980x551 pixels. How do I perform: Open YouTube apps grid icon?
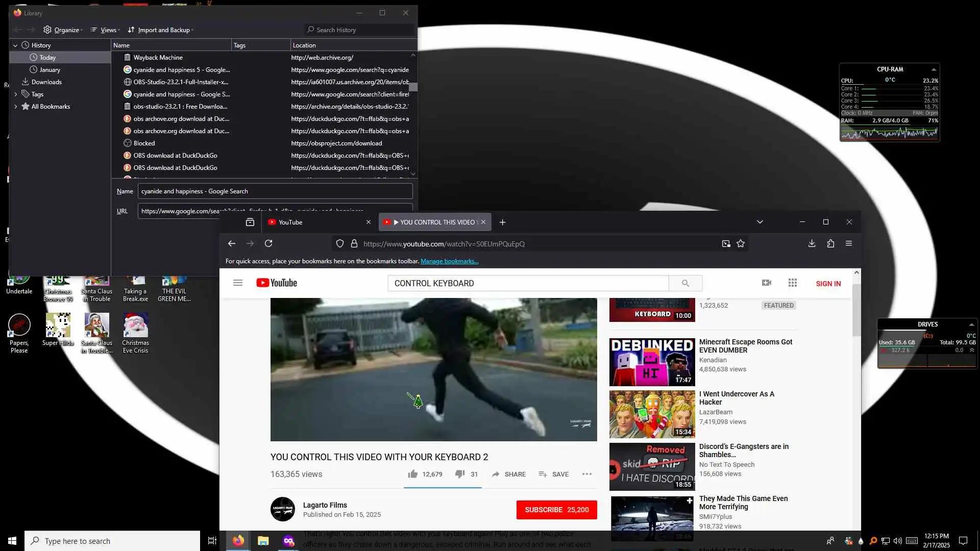point(792,283)
